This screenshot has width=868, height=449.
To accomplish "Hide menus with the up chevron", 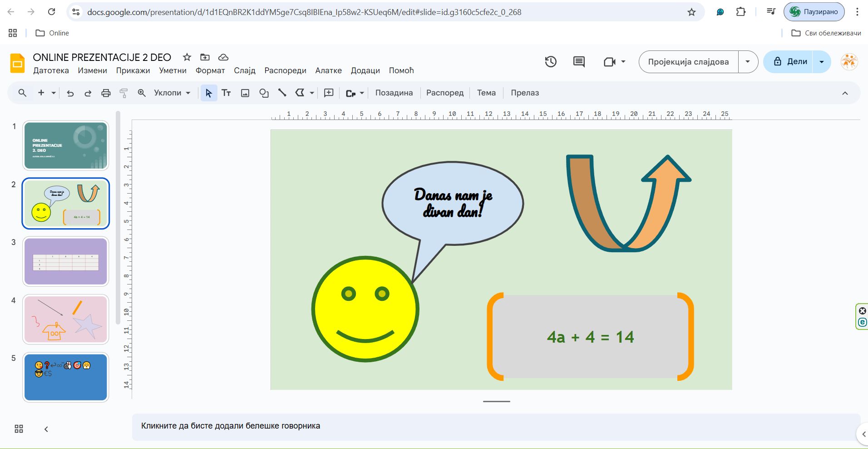I will [x=845, y=93].
